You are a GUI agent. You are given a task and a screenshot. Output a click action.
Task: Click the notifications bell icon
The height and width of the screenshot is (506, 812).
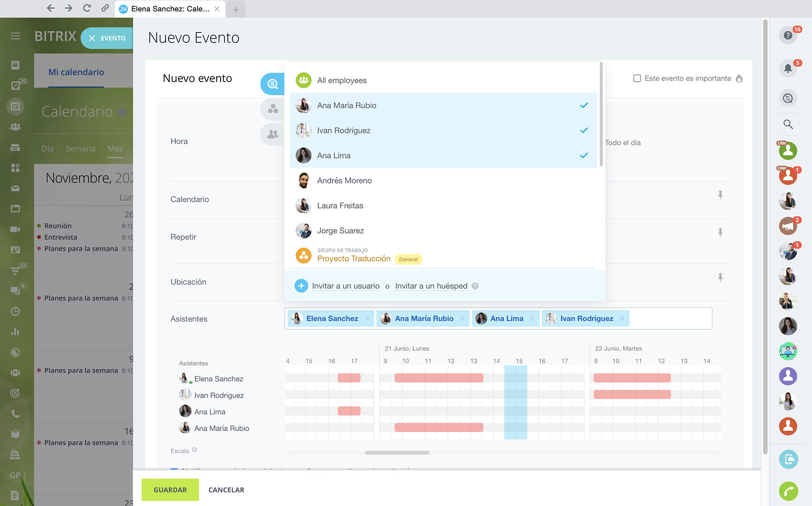pyautogui.click(x=788, y=68)
